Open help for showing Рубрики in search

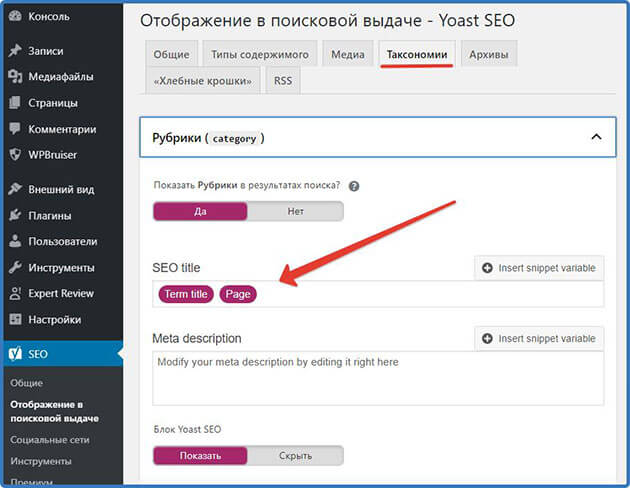tap(354, 186)
